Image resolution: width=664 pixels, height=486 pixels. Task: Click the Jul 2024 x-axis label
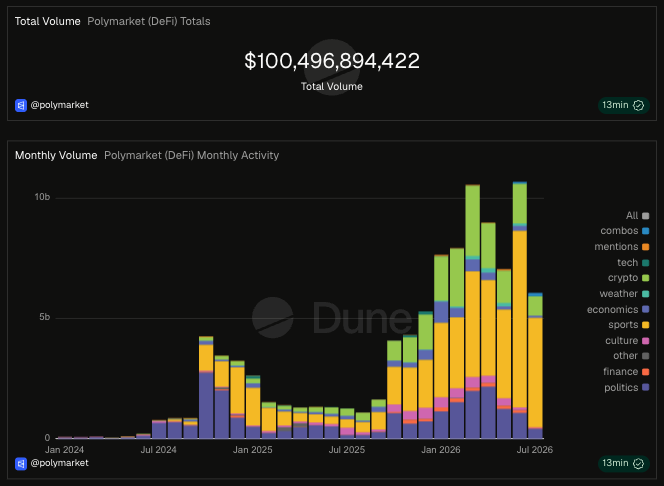[158, 450]
